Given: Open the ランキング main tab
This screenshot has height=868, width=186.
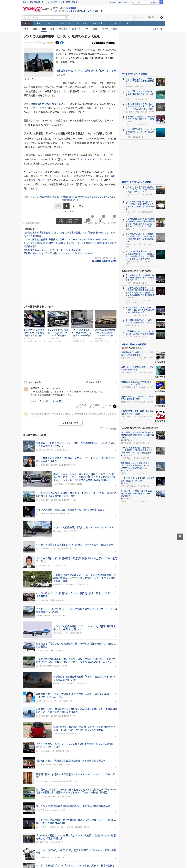Looking at the screenshot, I should pyautogui.click(x=115, y=24).
